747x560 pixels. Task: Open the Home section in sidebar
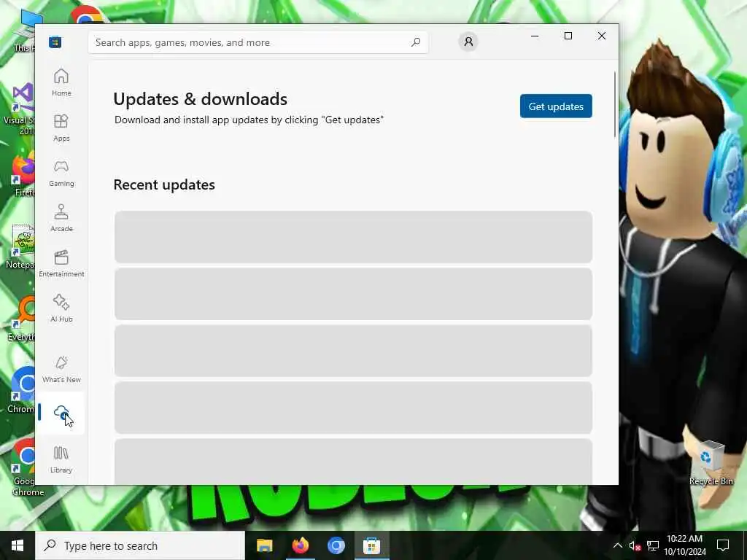click(61, 82)
